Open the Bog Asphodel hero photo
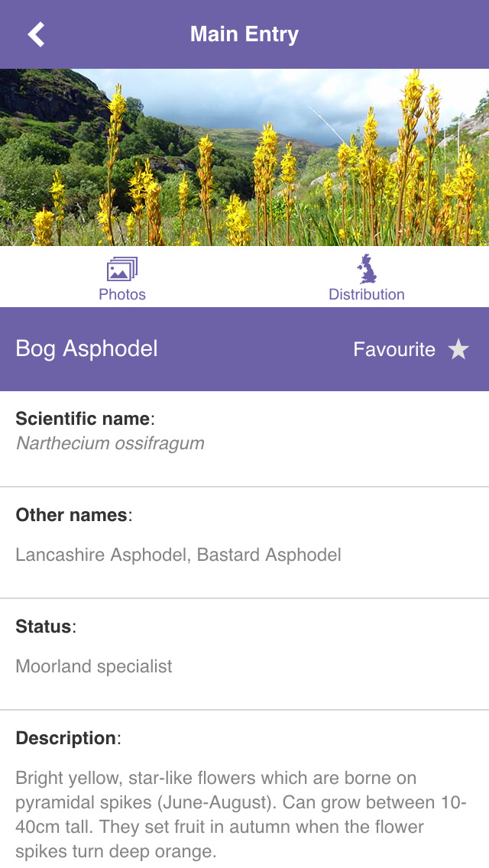 244,157
